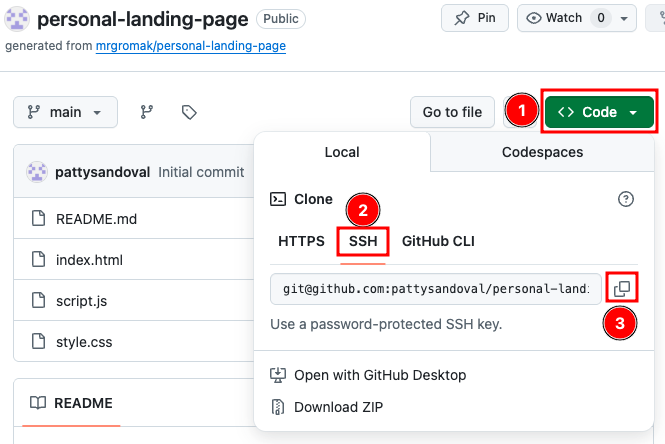
Task: Open the style.css file
Action: point(84,342)
